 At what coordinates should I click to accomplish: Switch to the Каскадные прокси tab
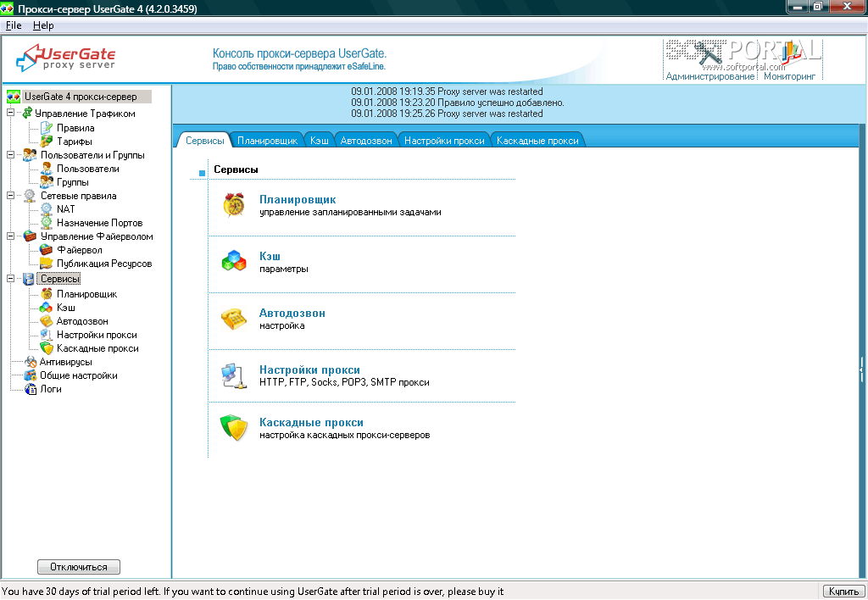click(537, 141)
